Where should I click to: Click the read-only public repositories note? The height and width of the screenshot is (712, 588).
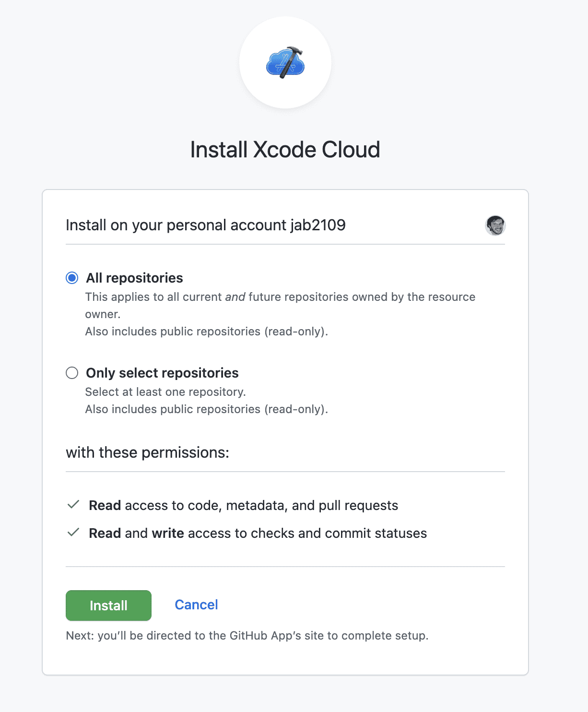click(207, 331)
